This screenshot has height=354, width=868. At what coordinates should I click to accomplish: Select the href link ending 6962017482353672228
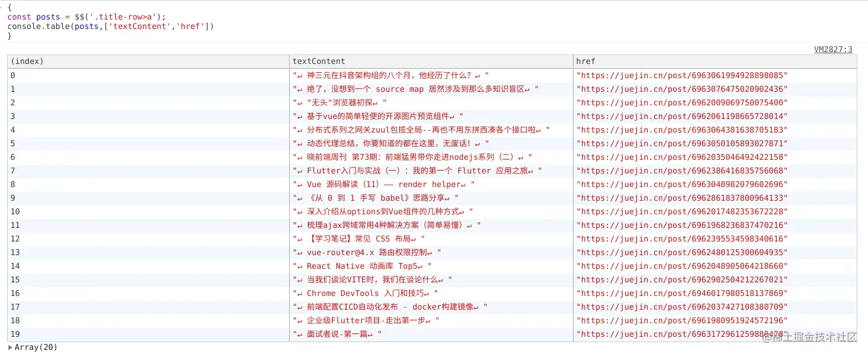coord(683,211)
